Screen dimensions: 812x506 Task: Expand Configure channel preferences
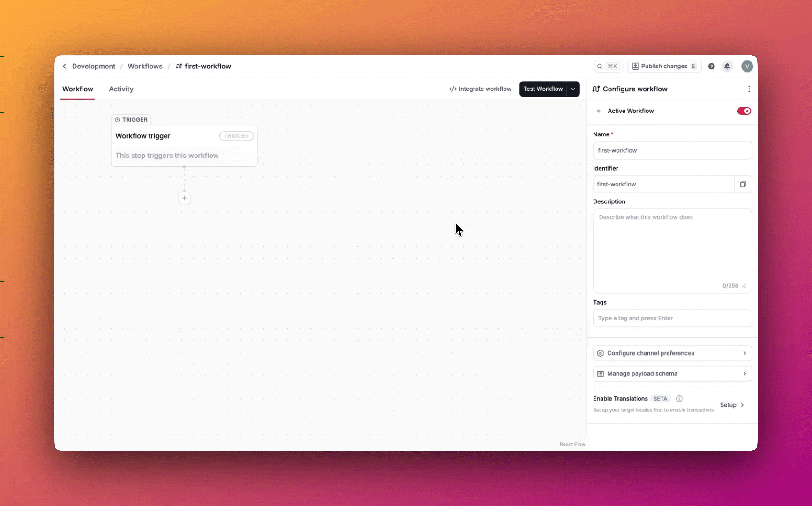672,353
